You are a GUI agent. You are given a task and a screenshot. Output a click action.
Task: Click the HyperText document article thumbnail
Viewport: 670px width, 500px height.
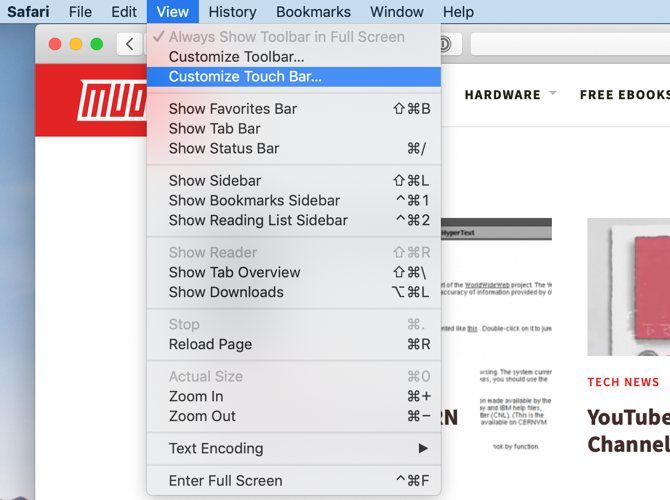(x=496, y=334)
